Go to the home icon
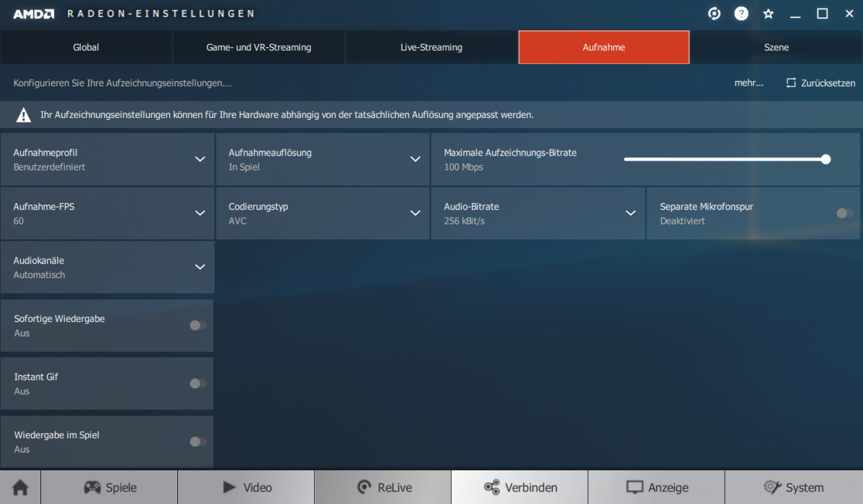863x504 pixels. [20, 488]
